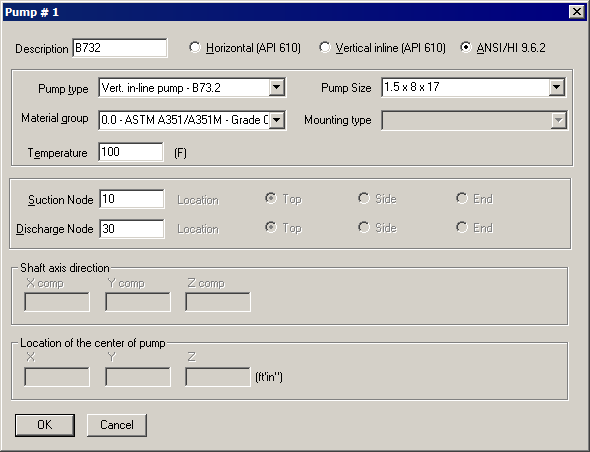This screenshot has height=452, width=590.
Task: Click the Temperature input field
Action: point(131,152)
